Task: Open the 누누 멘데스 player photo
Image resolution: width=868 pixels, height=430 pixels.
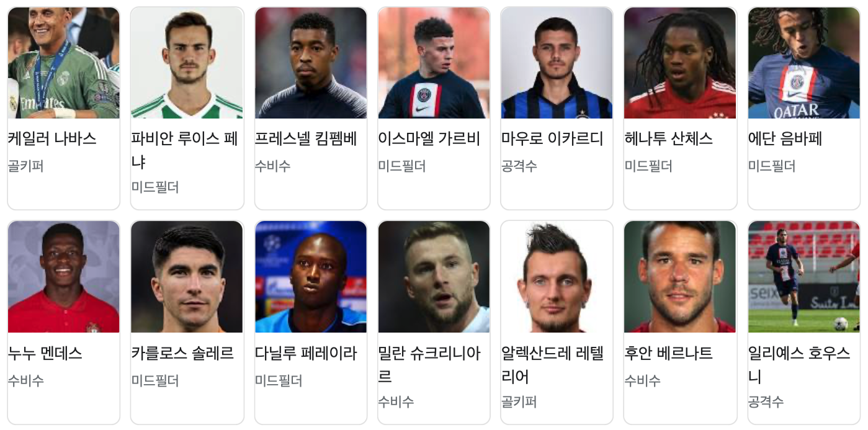Action: [x=63, y=277]
